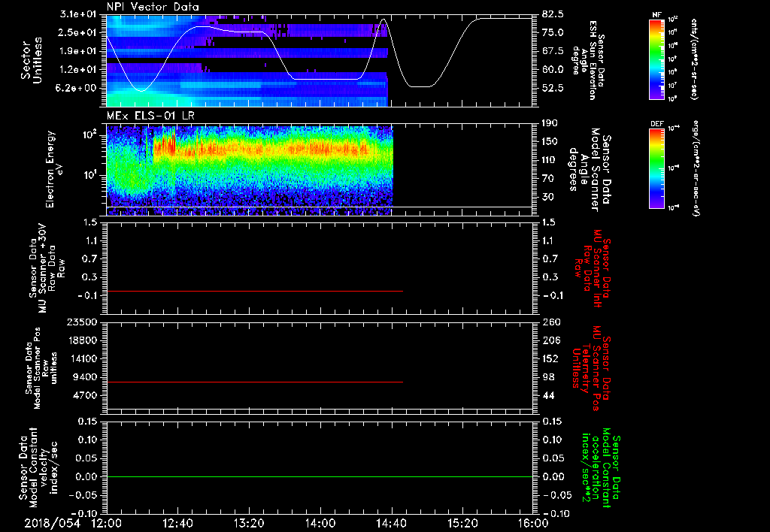Click the 18800 scanner position tick value
This screenshot has width=770, height=532.
[x=82, y=340]
